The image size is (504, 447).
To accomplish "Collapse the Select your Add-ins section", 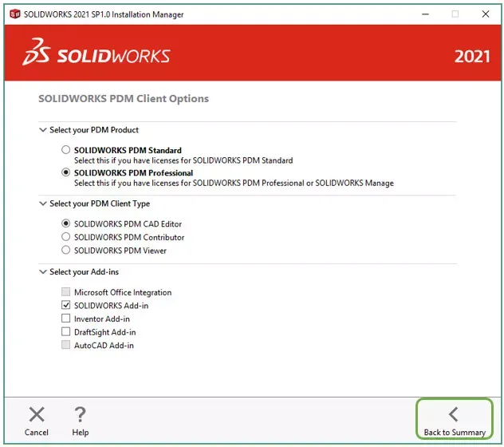I will [42, 271].
